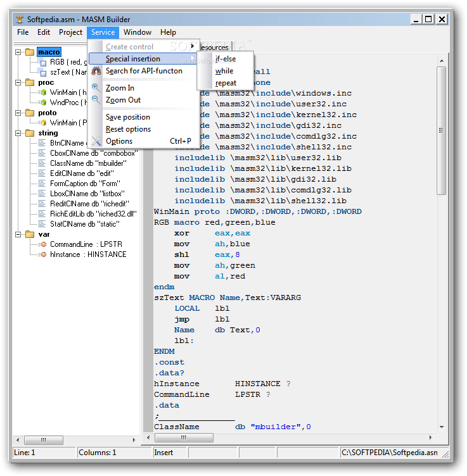This screenshot has height=476, width=467.
Task: Select the macro tree item label
Action: click(49, 52)
